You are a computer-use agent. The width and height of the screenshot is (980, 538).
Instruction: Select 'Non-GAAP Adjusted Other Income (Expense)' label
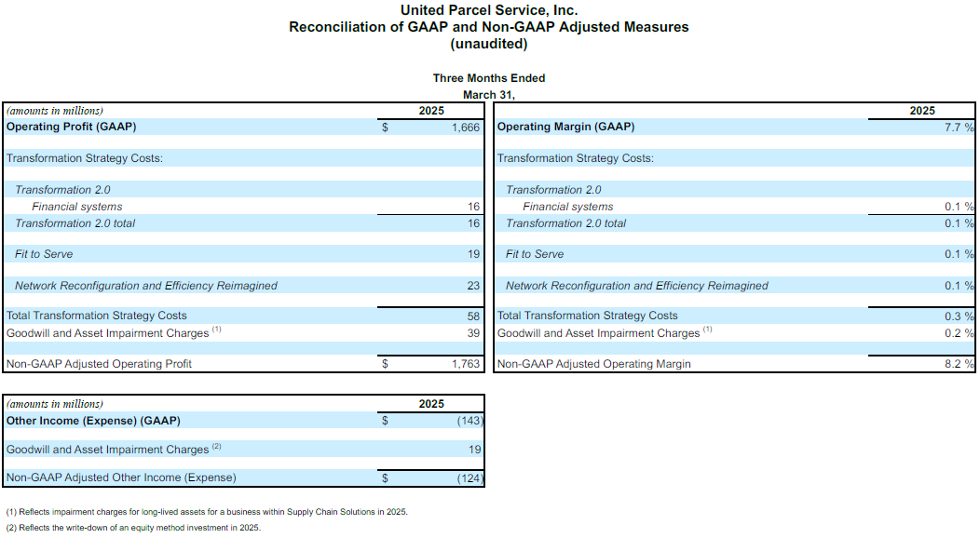tap(121, 477)
